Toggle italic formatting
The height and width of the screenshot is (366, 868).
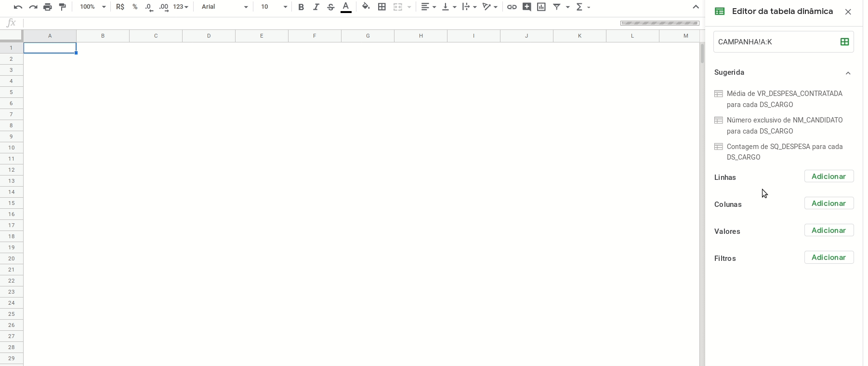[x=316, y=7]
